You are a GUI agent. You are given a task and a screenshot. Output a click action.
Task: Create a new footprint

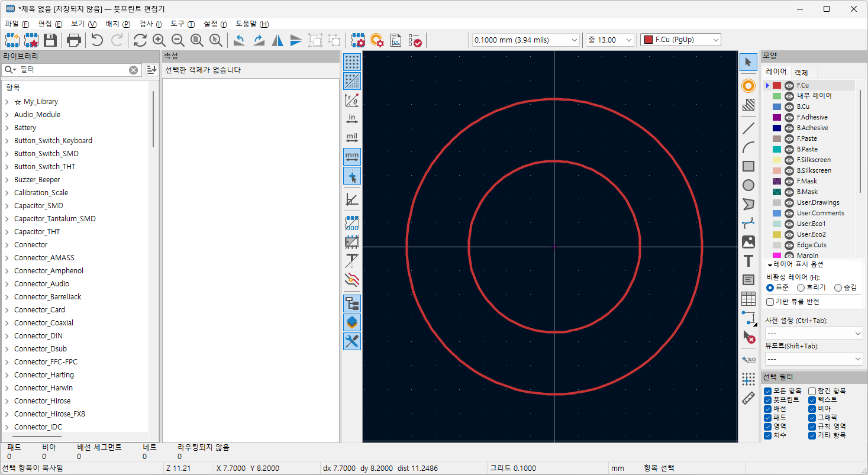click(12, 40)
